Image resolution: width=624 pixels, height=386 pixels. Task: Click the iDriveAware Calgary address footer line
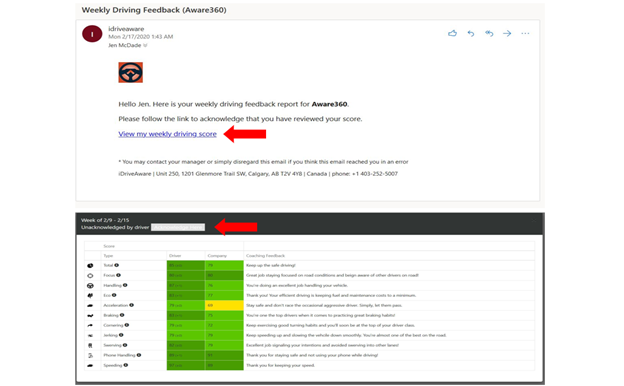coord(258,174)
